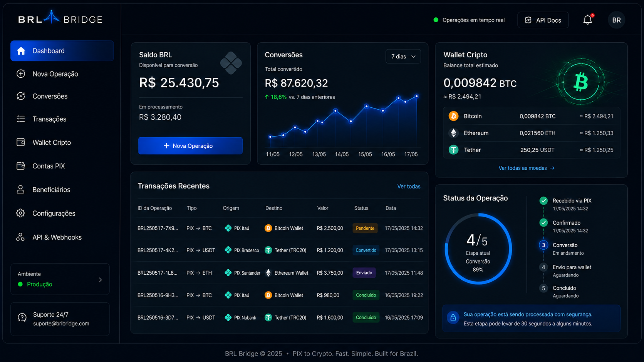Click the 17/05 data point on chart
Screen dimensions: 644x362
tap(416, 96)
